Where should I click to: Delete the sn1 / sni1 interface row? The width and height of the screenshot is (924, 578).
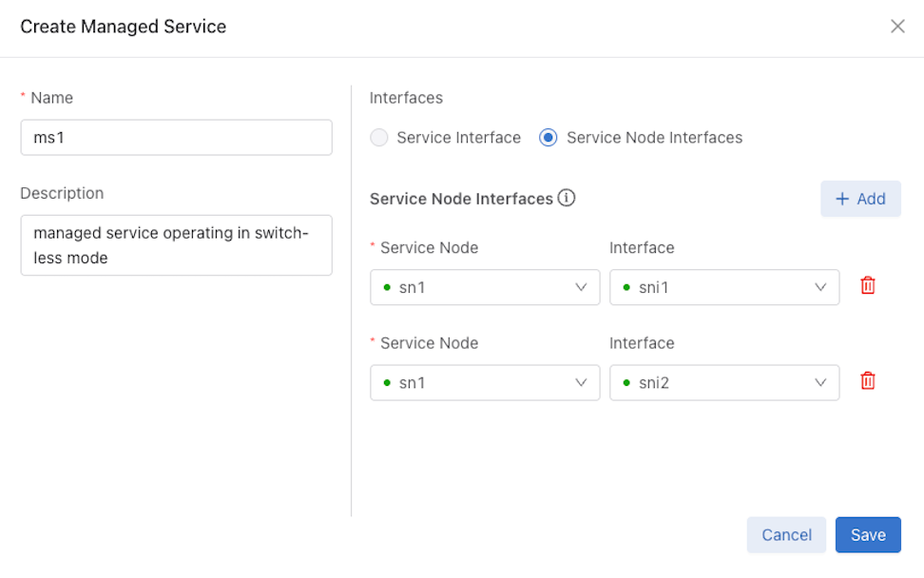pos(867,286)
